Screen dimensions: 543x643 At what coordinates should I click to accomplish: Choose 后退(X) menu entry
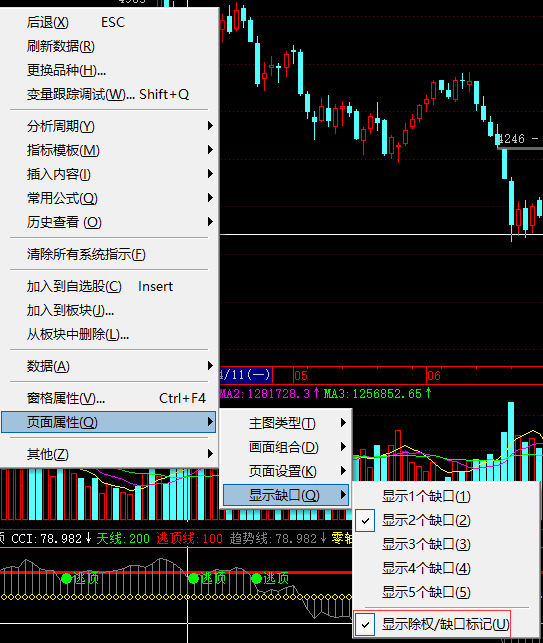point(109,22)
